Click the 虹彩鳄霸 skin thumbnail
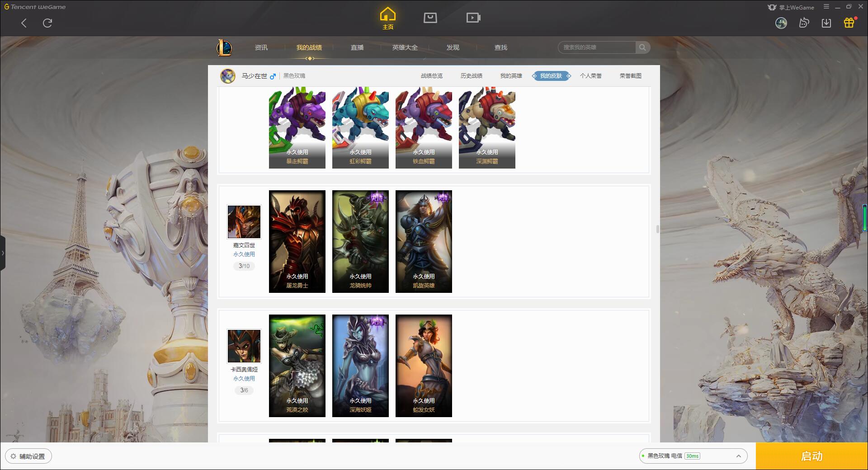This screenshot has height=470, width=868. [360, 128]
